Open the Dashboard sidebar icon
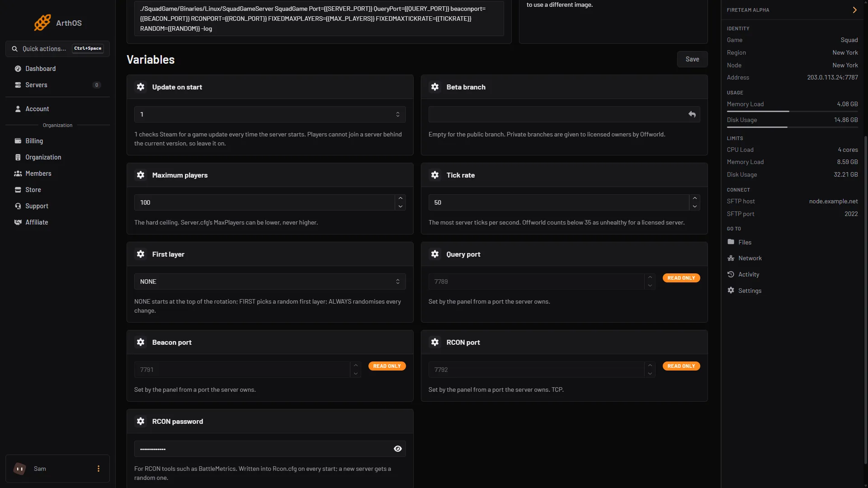This screenshot has width=868, height=488. pos(18,69)
